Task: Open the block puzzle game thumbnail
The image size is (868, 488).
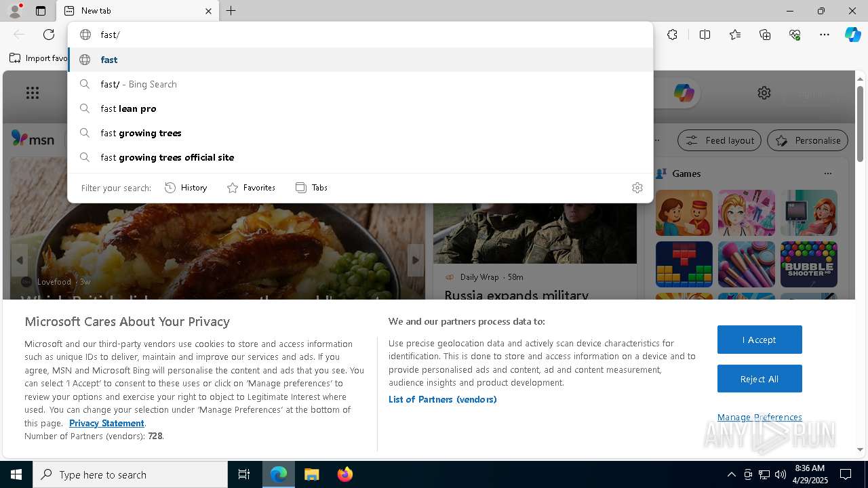Action: tap(684, 264)
